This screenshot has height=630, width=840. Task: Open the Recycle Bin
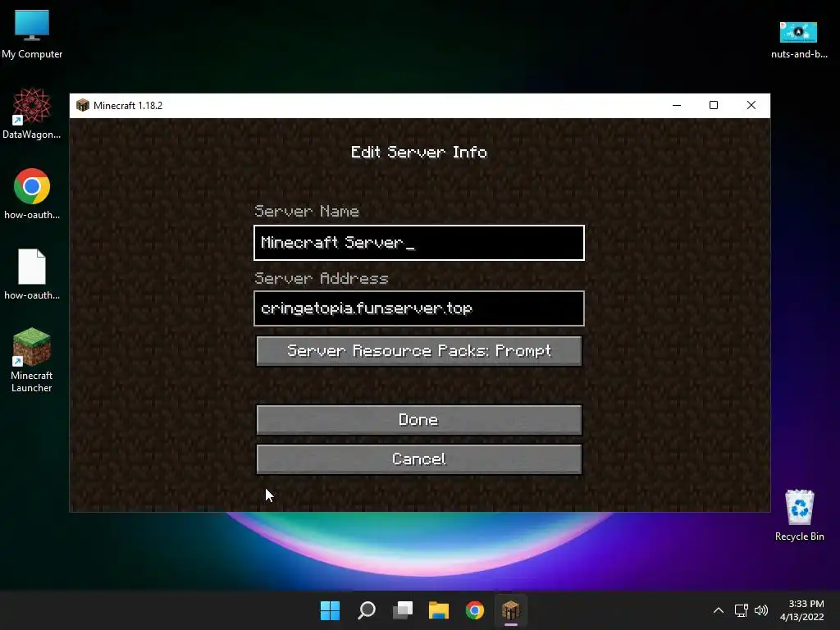point(799,515)
